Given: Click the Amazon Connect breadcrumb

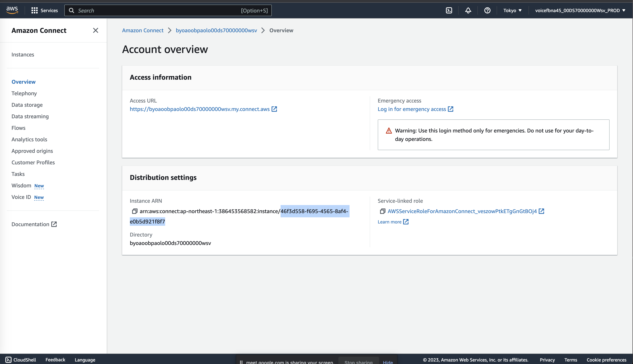Looking at the screenshot, I should 143,30.
